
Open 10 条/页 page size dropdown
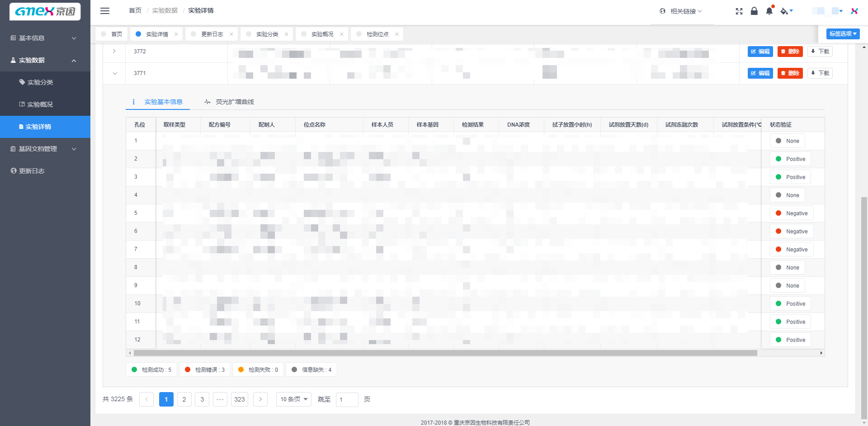click(x=294, y=399)
